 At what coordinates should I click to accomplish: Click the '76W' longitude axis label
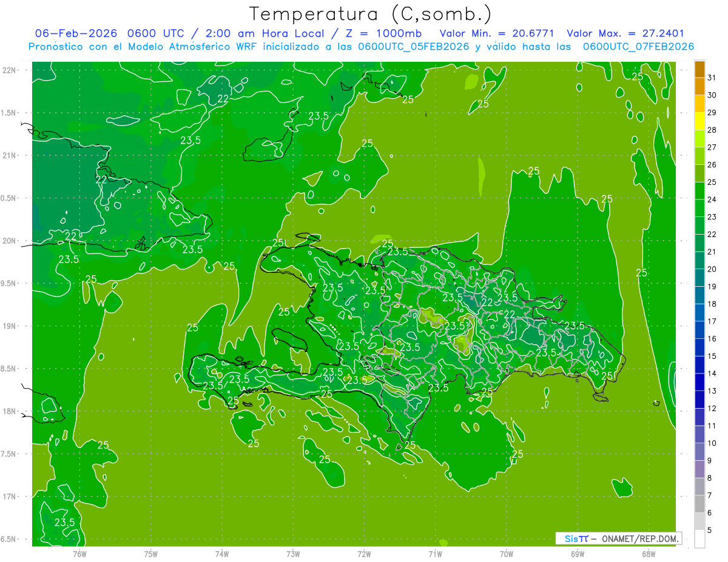[x=80, y=554]
